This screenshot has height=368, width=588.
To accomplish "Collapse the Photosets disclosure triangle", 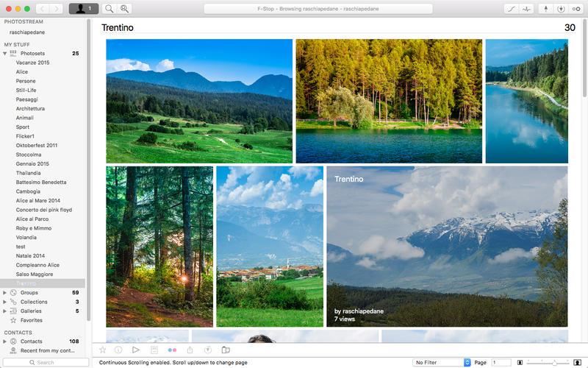I will pyautogui.click(x=5, y=54).
